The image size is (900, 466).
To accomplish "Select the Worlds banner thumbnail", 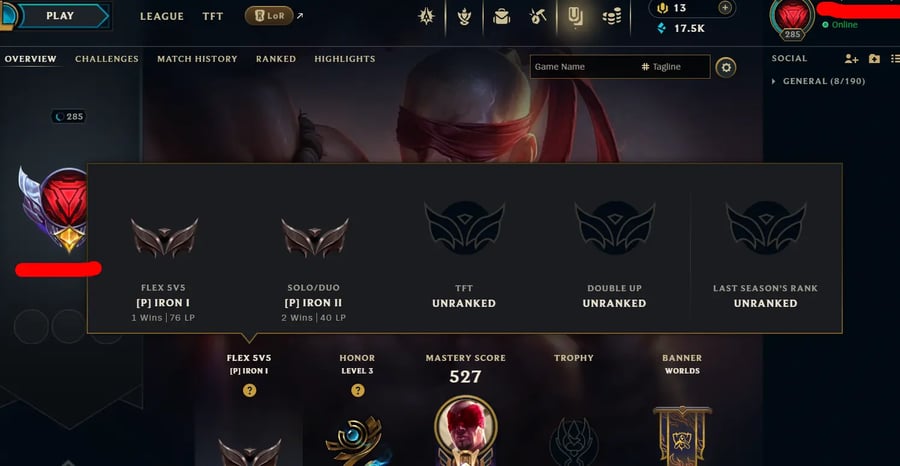I will click(682, 436).
